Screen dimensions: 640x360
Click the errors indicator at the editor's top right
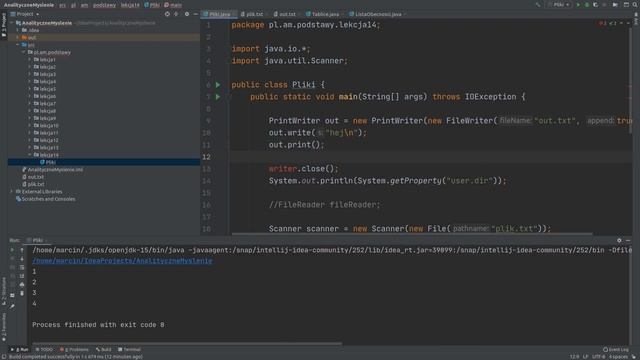(x=602, y=23)
